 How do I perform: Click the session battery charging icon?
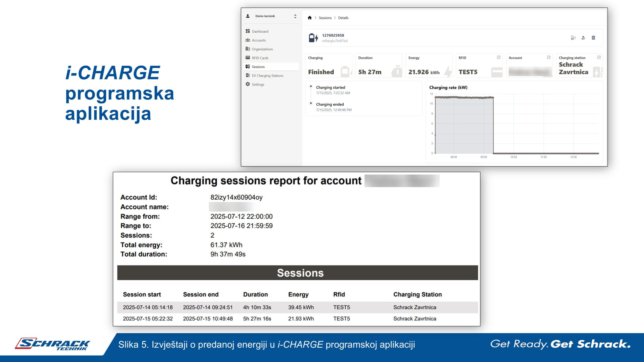point(313,38)
